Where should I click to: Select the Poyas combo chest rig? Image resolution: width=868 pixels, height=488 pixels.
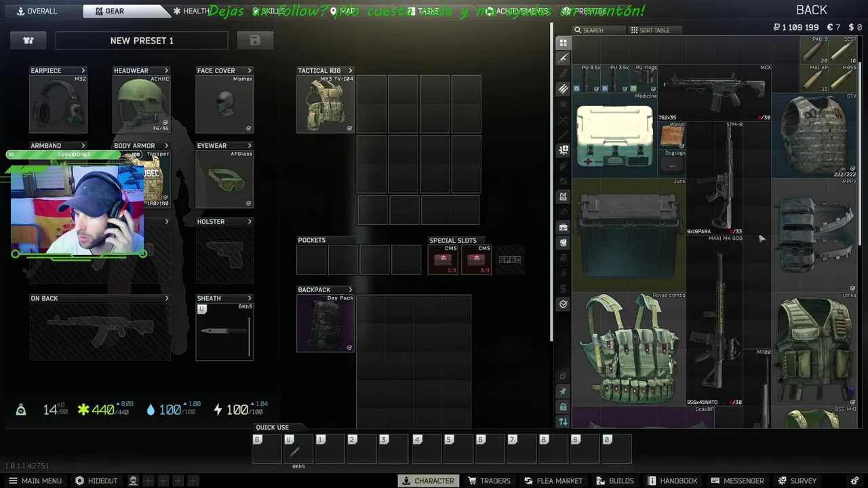coord(629,348)
